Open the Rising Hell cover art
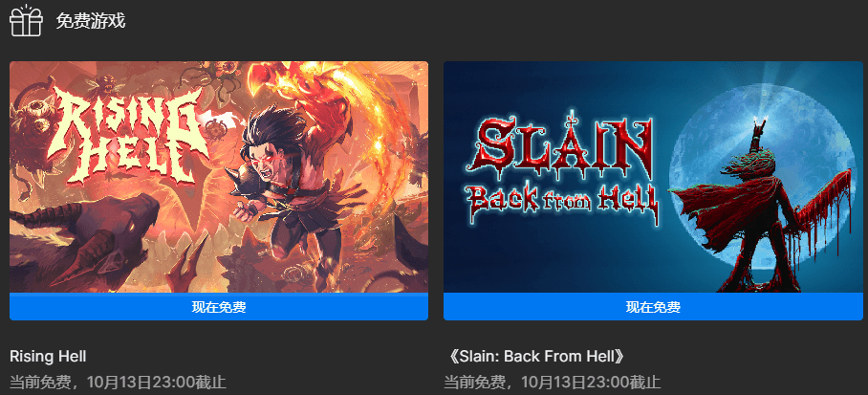Screen dimensions: 868x395 [219, 177]
